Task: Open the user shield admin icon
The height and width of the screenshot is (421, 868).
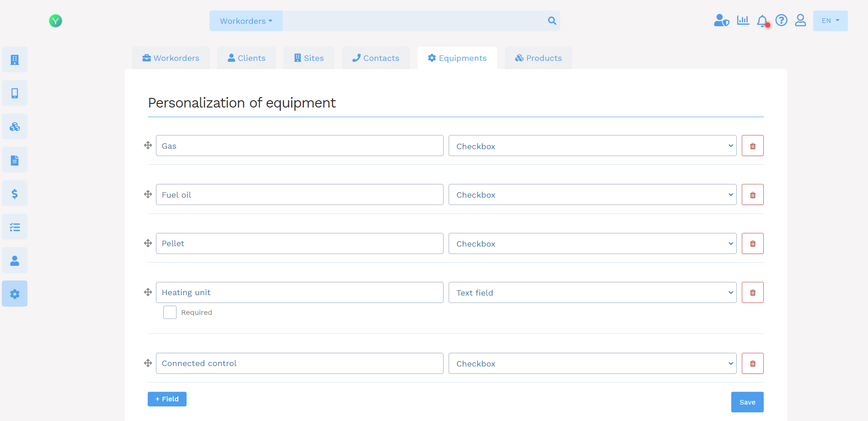Action: tap(722, 20)
